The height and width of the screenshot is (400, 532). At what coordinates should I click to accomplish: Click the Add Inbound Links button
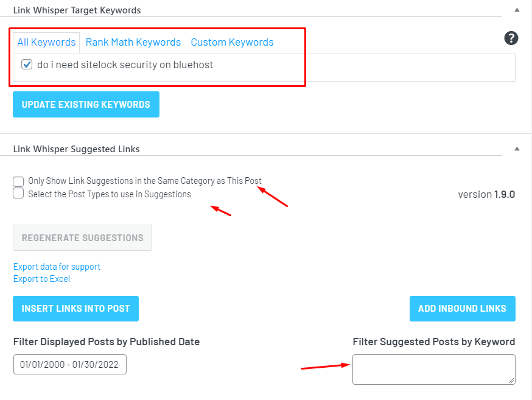pos(462,308)
